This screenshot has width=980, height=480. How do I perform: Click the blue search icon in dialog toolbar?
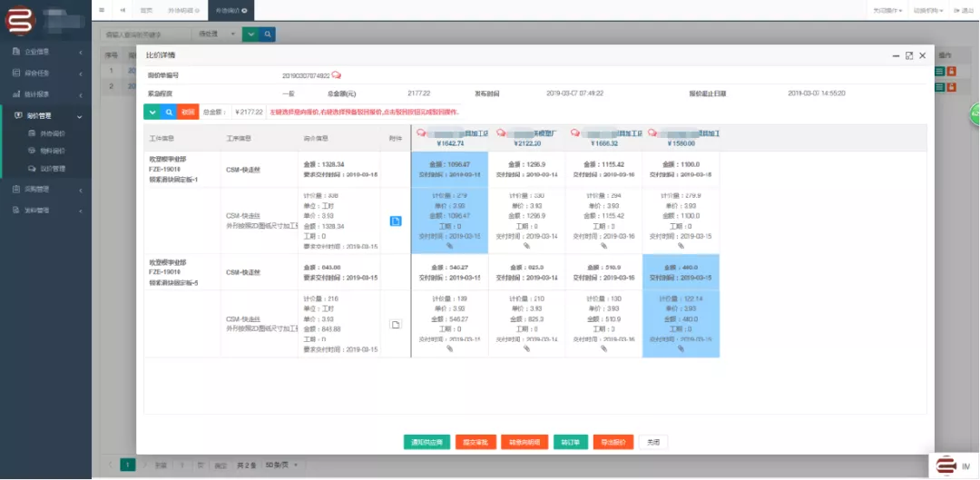[170, 112]
